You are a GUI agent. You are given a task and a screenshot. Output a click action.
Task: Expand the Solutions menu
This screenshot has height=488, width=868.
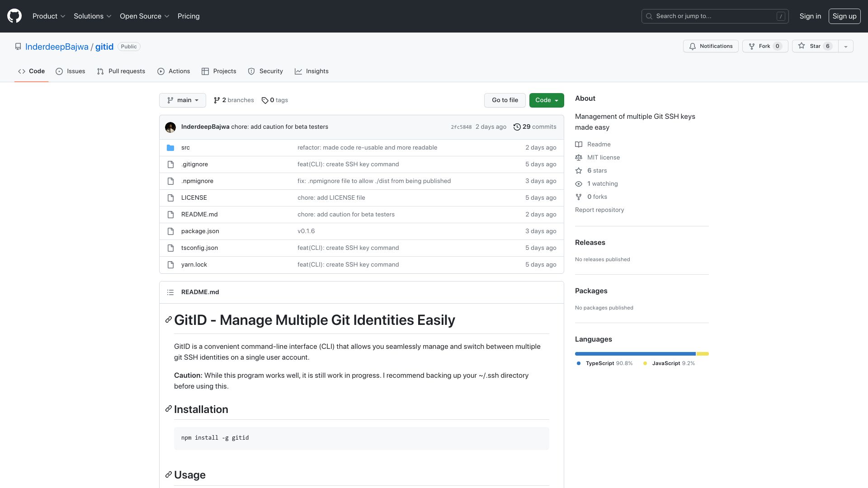[x=92, y=16]
